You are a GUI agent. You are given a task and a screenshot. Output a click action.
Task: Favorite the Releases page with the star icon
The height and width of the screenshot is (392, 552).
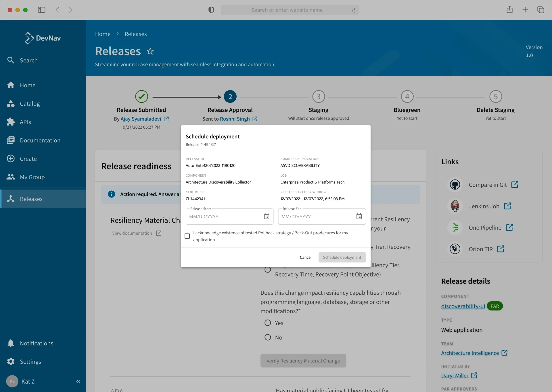(x=150, y=51)
